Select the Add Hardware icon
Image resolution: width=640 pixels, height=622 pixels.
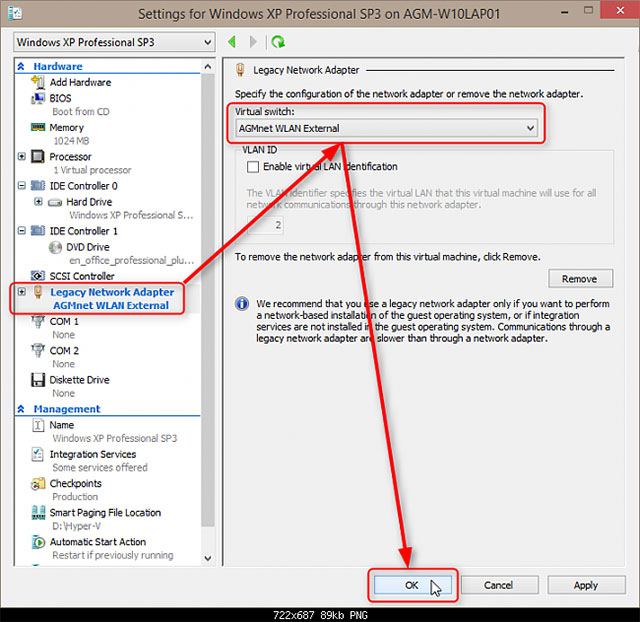(x=38, y=82)
